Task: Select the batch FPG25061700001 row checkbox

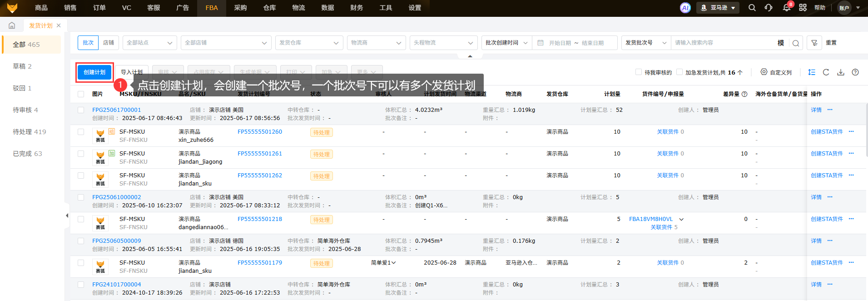Action: coord(81,110)
